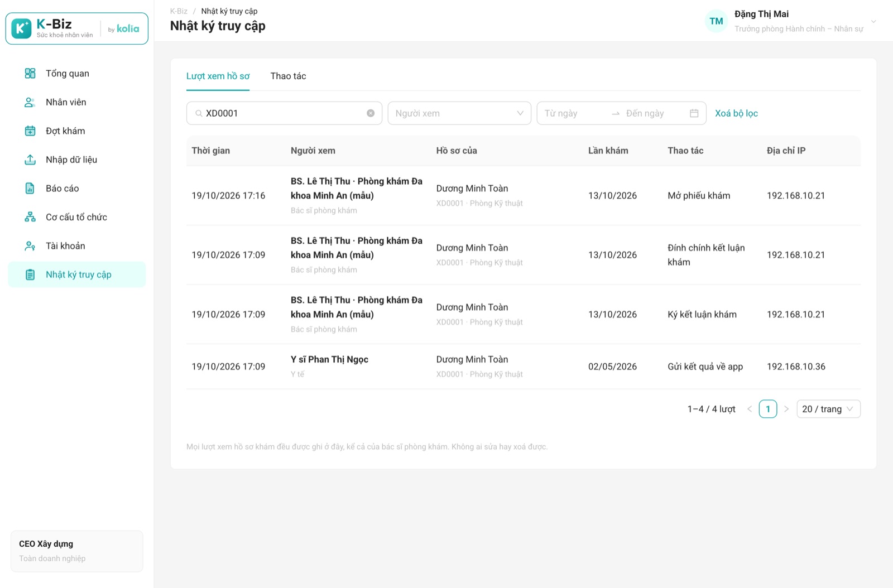Expand the user account menu chevron
893x588 pixels.
(873, 22)
